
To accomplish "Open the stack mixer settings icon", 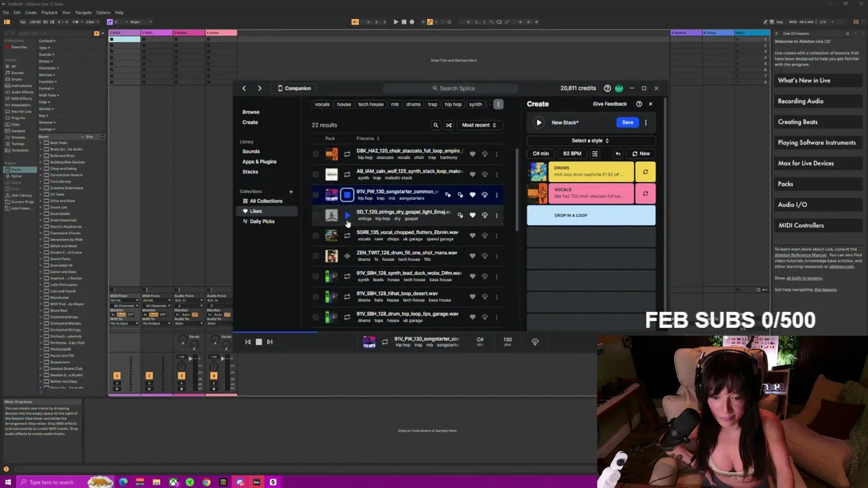I will click(x=595, y=154).
